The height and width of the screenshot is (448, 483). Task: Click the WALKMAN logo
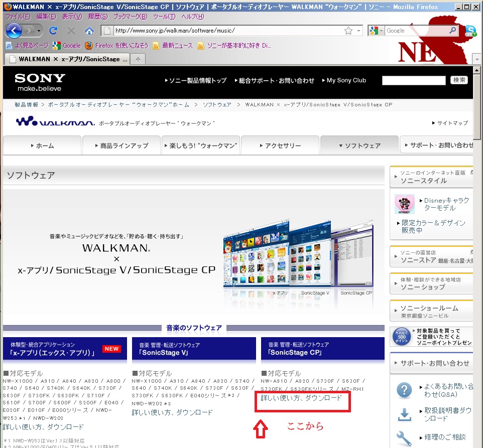[x=55, y=121]
